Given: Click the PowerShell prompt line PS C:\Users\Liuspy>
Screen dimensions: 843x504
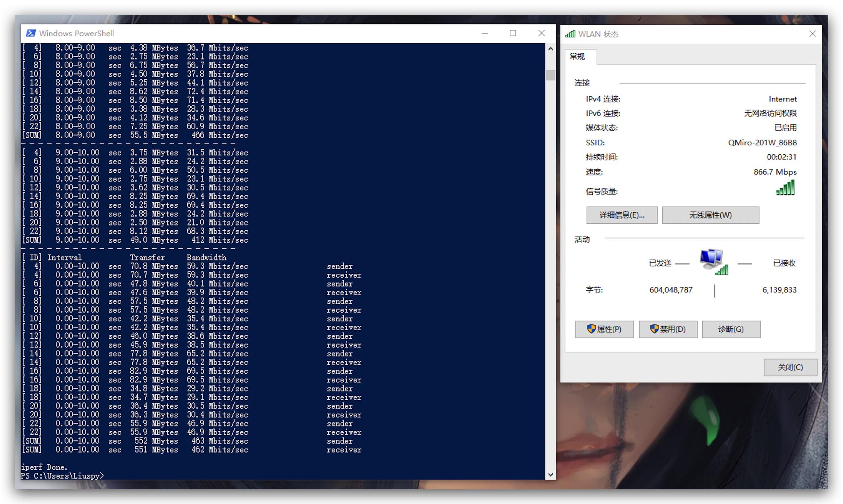Looking at the screenshot, I should [62, 476].
